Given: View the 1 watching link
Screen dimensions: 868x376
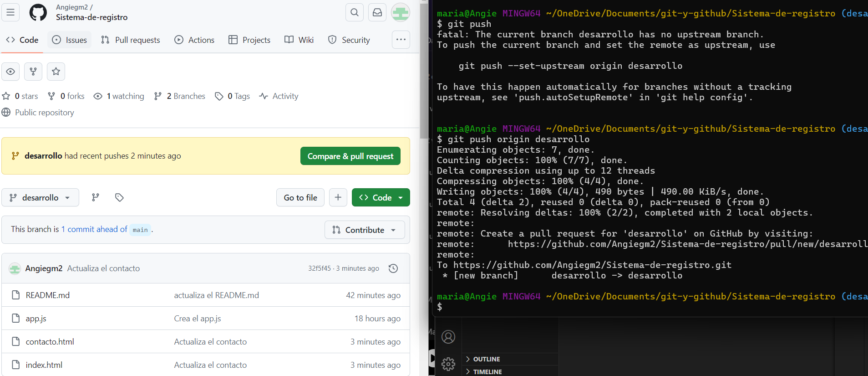Looking at the screenshot, I should pyautogui.click(x=119, y=96).
